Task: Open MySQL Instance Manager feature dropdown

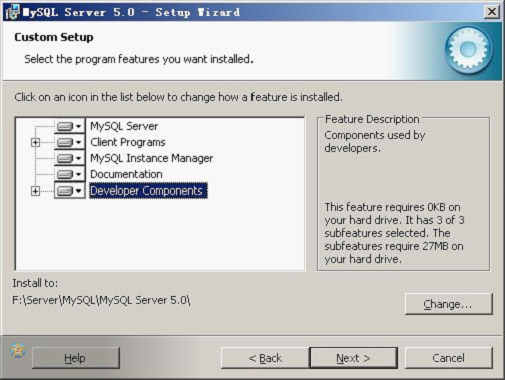Action: (x=70, y=158)
